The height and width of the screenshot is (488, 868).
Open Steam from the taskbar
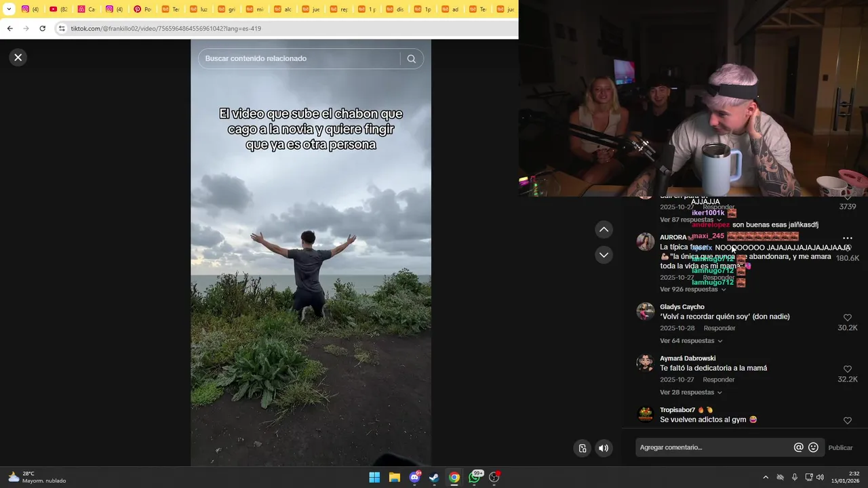click(x=434, y=477)
